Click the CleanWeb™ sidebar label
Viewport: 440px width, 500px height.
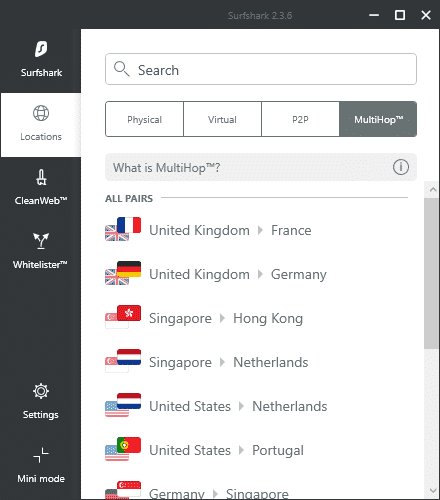[x=41, y=201]
